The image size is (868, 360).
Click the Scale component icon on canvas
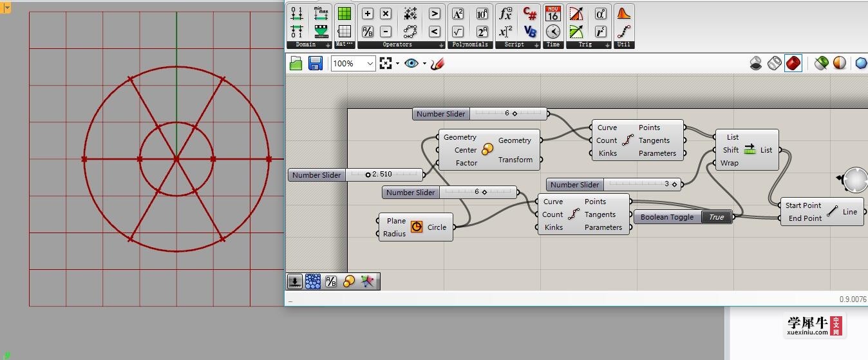pyautogui.click(x=487, y=149)
